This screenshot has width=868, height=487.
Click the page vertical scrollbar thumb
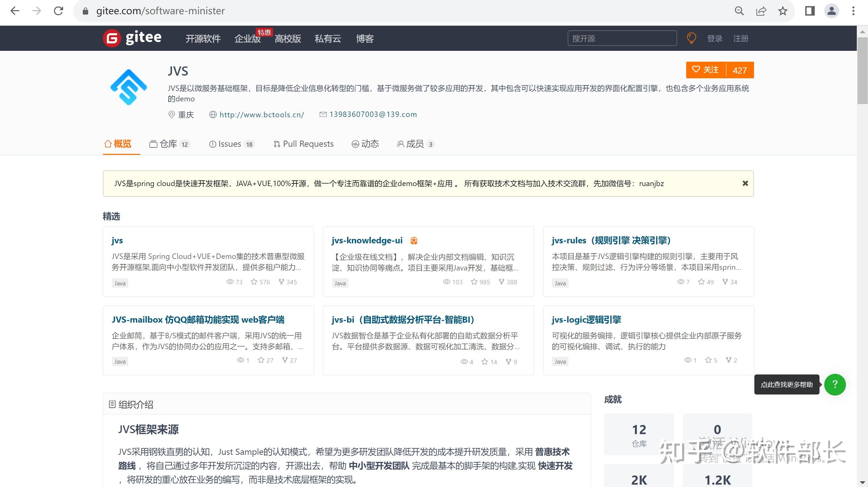[x=862, y=70]
